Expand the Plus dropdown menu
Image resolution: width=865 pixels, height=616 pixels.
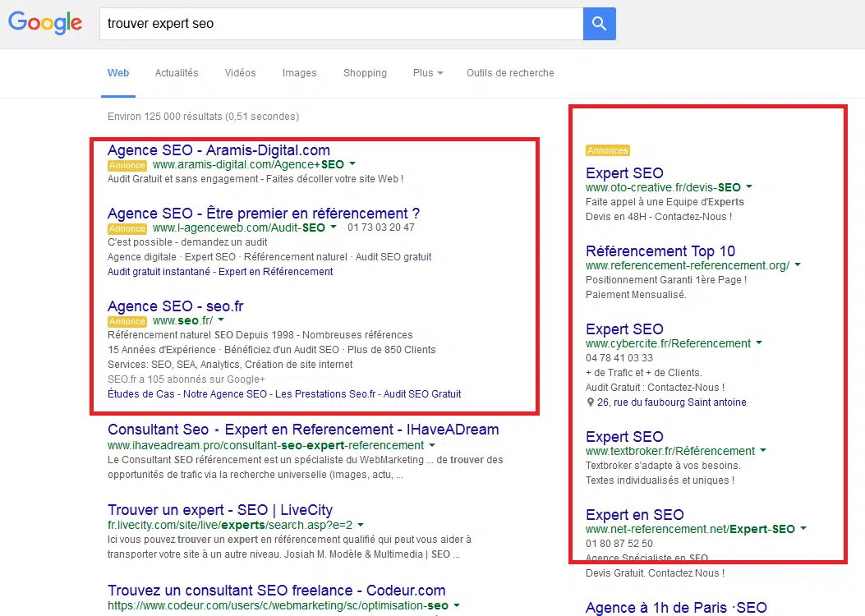(x=427, y=73)
